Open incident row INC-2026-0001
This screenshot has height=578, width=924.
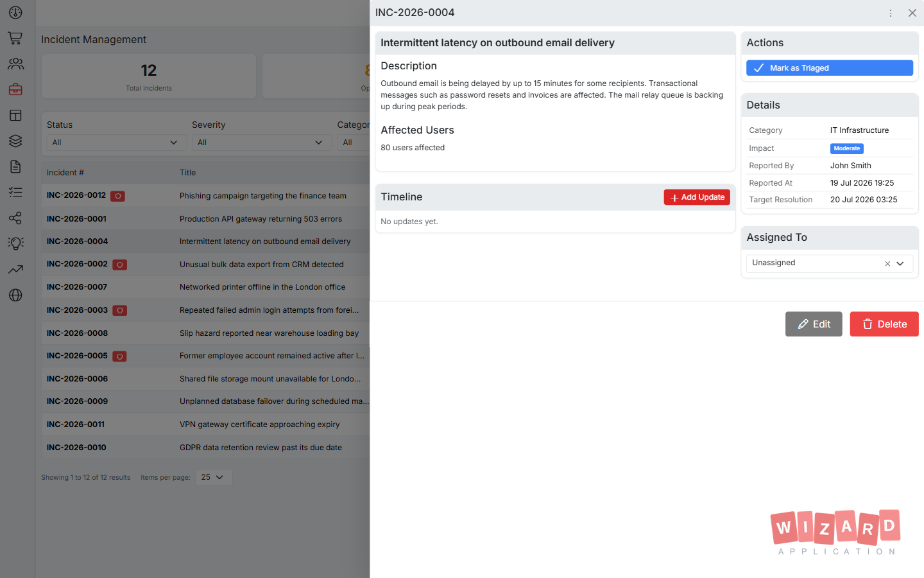[x=206, y=219]
